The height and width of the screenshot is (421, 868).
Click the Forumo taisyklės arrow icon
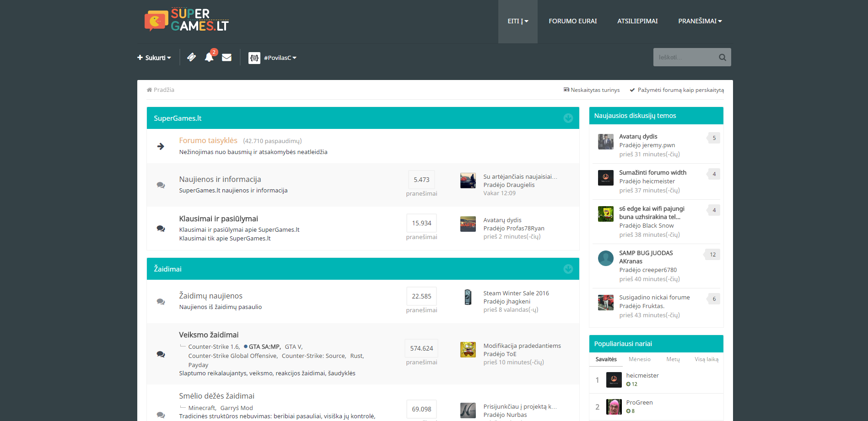161,146
